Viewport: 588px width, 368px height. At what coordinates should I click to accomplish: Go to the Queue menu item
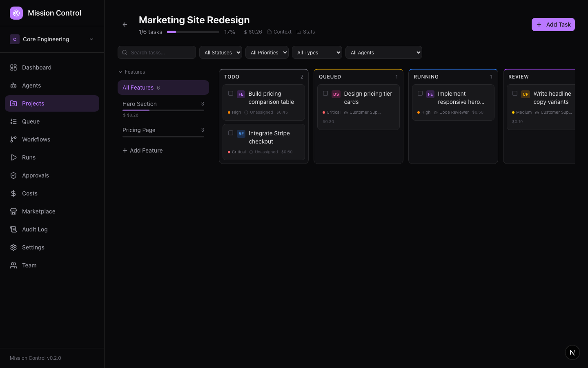[31, 121]
